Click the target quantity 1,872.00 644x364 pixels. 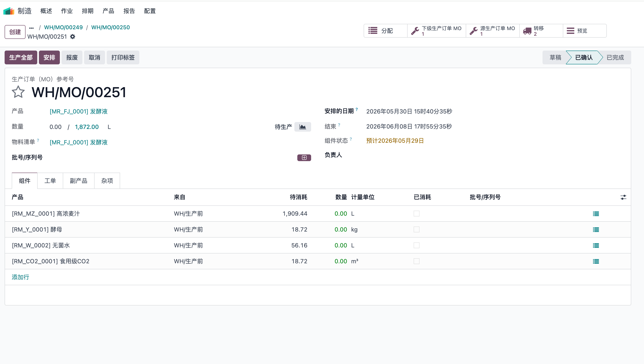[87, 127]
